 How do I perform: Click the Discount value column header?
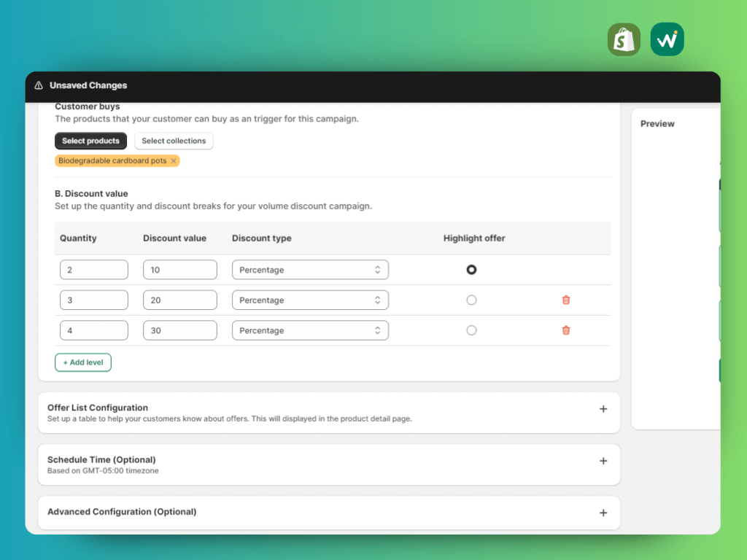pyautogui.click(x=175, y=238)
